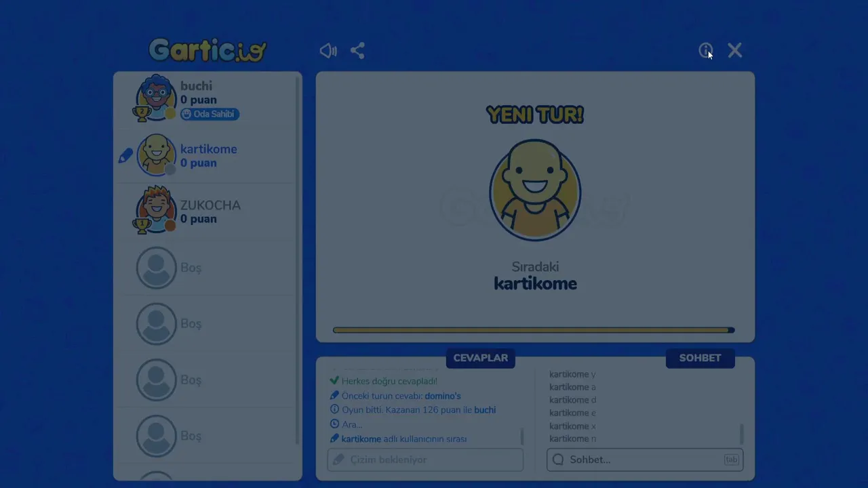Click 'Herkes doğru cevapladı!' message
Screen dimensions: 868x488
(x=389, y=382)
